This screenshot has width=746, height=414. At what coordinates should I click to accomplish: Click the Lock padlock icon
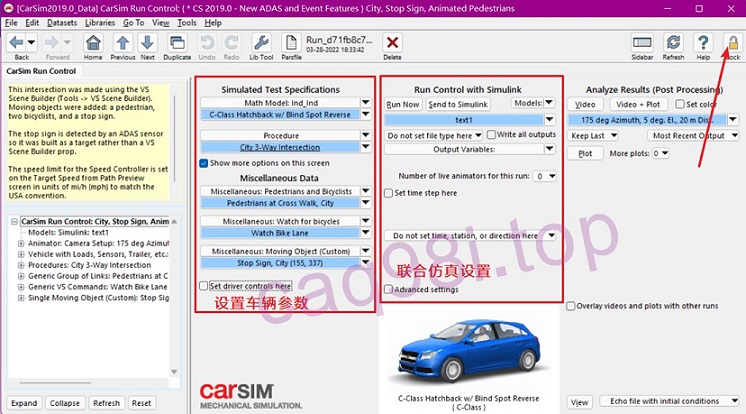(733, 43)
